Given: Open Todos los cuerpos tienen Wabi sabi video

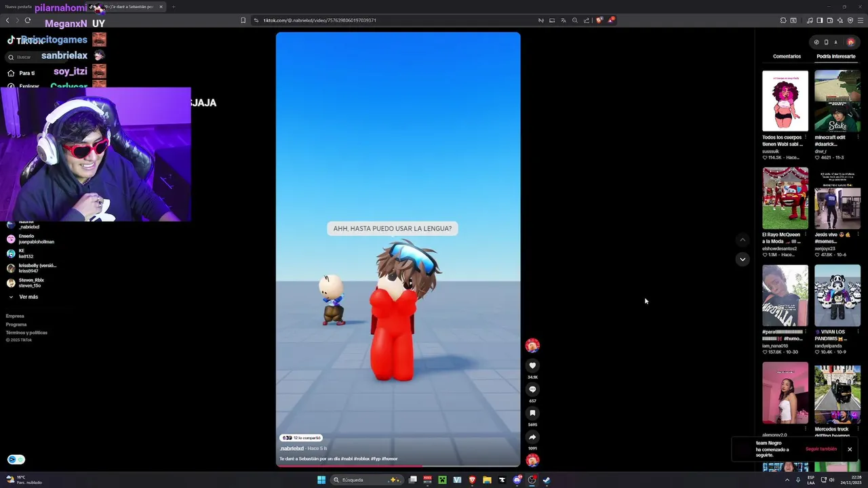Looking at the screenshot, I should click(x=785, y=101).
